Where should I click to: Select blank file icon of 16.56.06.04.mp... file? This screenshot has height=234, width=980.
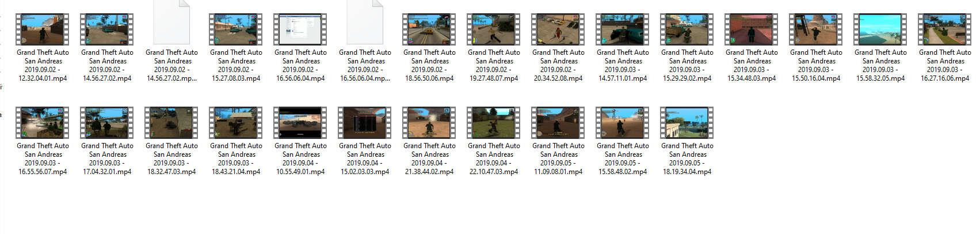pos(365,23)
